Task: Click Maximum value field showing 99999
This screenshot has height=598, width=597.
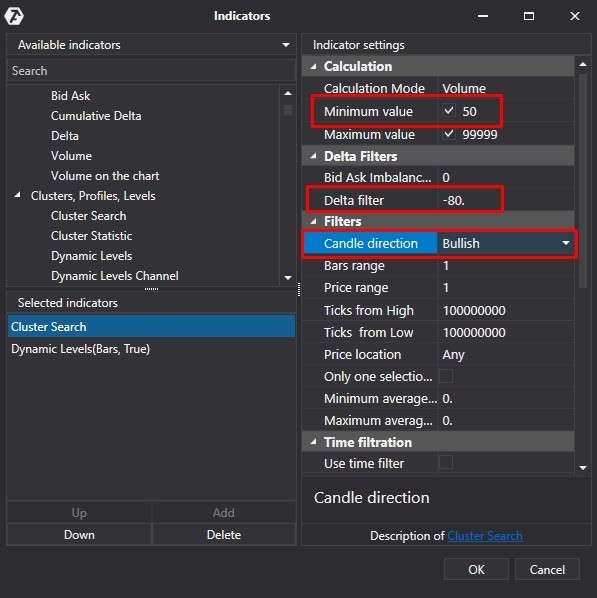Action: [480, 135]
